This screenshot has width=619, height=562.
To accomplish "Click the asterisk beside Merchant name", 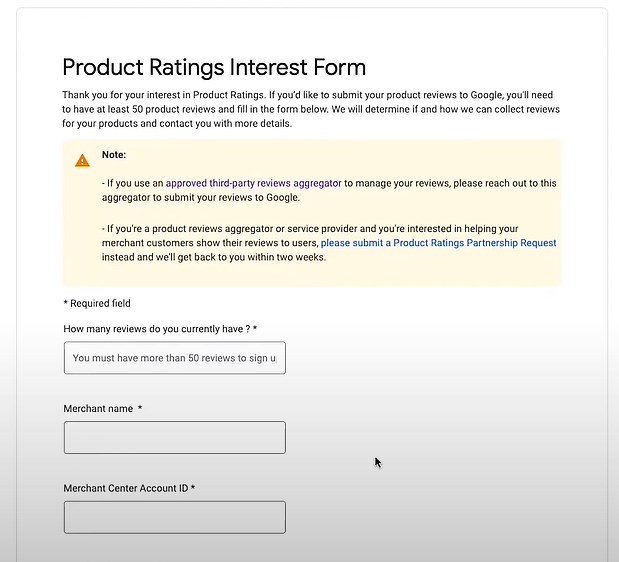I will [140, 408].
